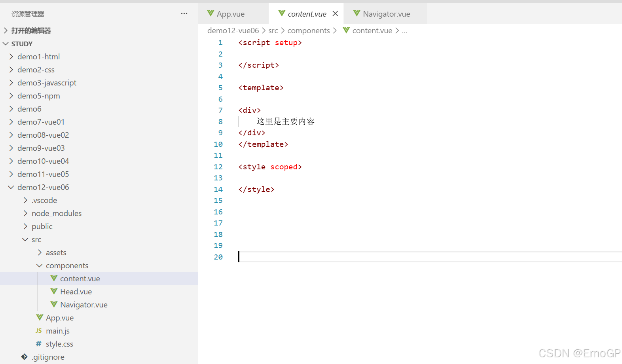Click breadcrumb src
This screenshot has height=364, width=622.
[x=273, y=30]
